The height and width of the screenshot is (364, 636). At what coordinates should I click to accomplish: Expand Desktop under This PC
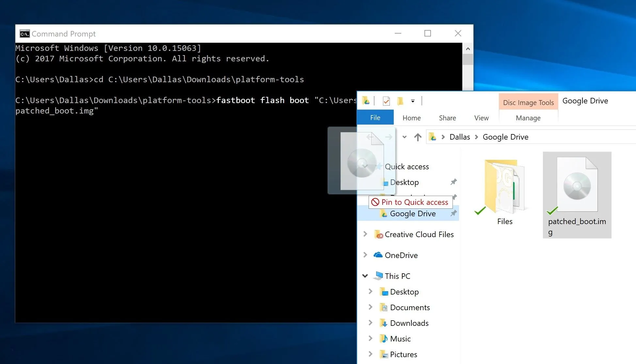(x=370, y=291)
